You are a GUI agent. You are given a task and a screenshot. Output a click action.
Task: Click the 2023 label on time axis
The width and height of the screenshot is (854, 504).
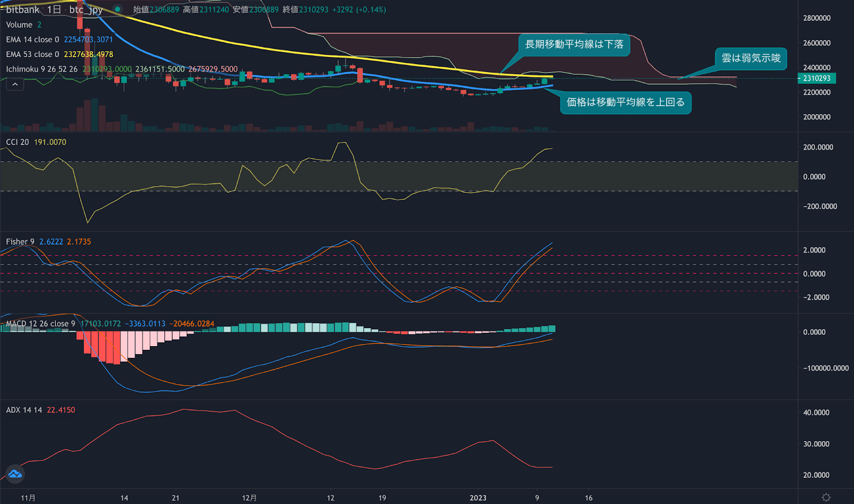pos(479,498)
